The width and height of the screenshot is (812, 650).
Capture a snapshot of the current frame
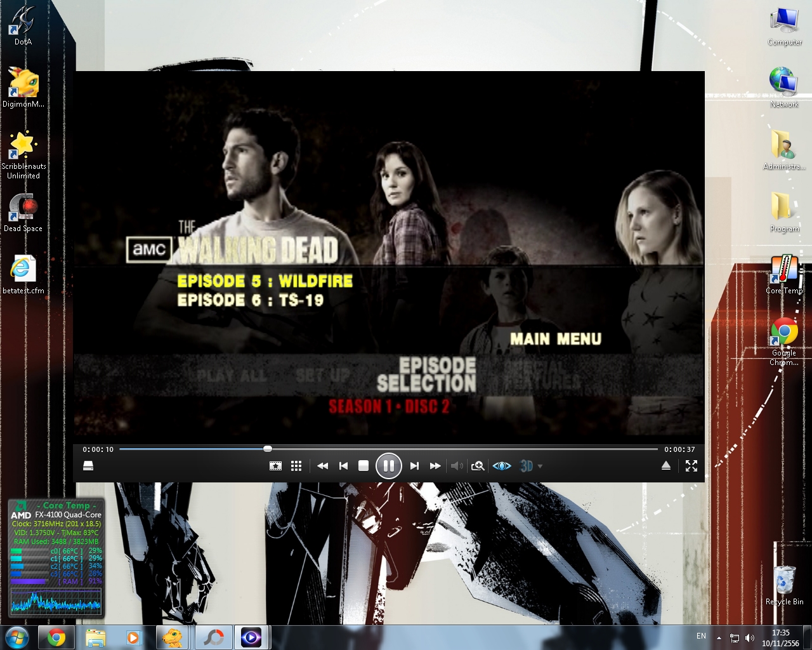pos(275,466)
